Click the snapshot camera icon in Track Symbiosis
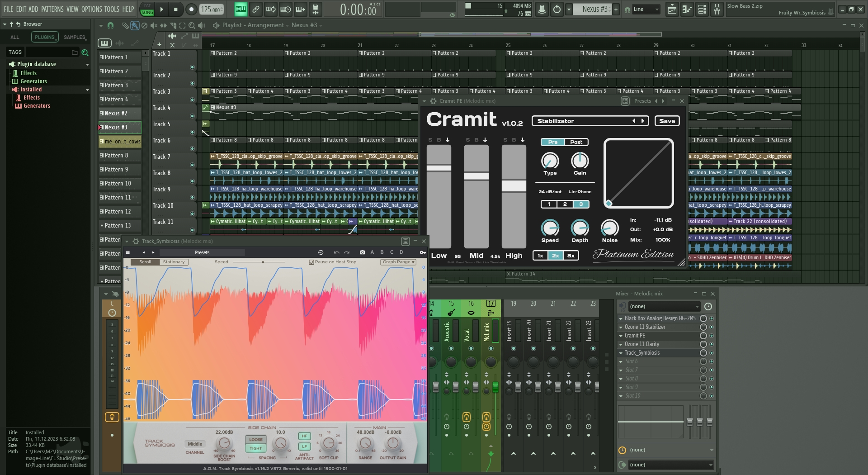This screenshot has width=868, height=475. pos(362,252)
